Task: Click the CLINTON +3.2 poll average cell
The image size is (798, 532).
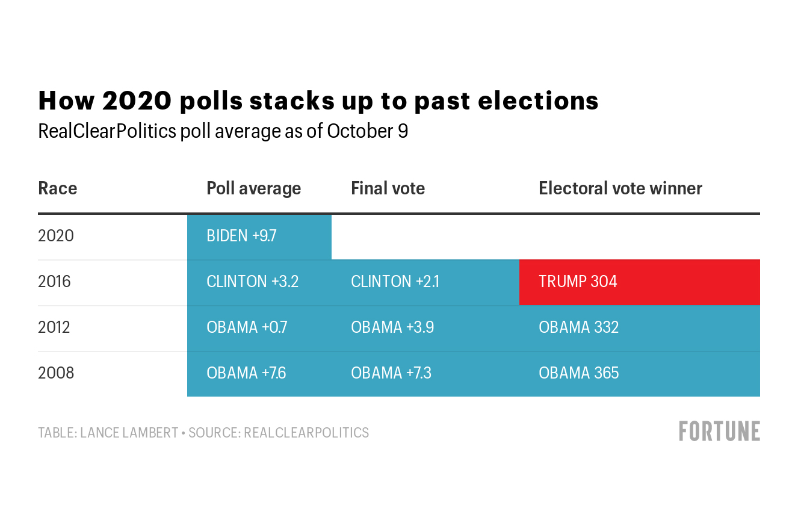Action: [x=259, y=282]
